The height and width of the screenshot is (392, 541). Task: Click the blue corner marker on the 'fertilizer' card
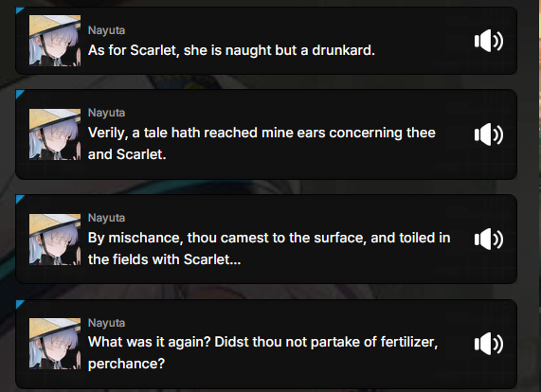(x=19, y=303)
